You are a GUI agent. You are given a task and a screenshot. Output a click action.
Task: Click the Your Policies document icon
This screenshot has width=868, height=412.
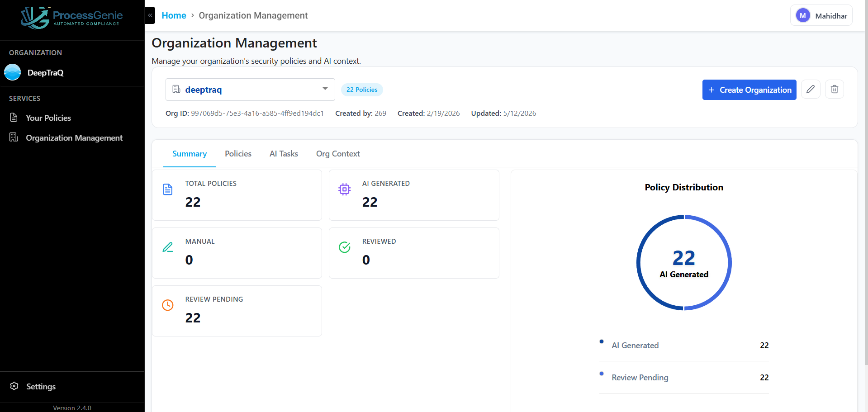point(14,118)
